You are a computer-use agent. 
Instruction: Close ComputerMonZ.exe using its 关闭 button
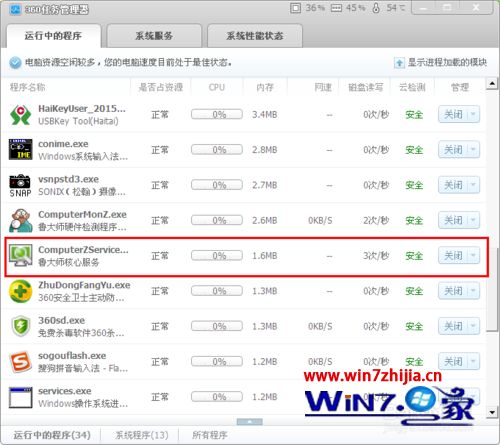pyautogui.click(x=453, y=220)
